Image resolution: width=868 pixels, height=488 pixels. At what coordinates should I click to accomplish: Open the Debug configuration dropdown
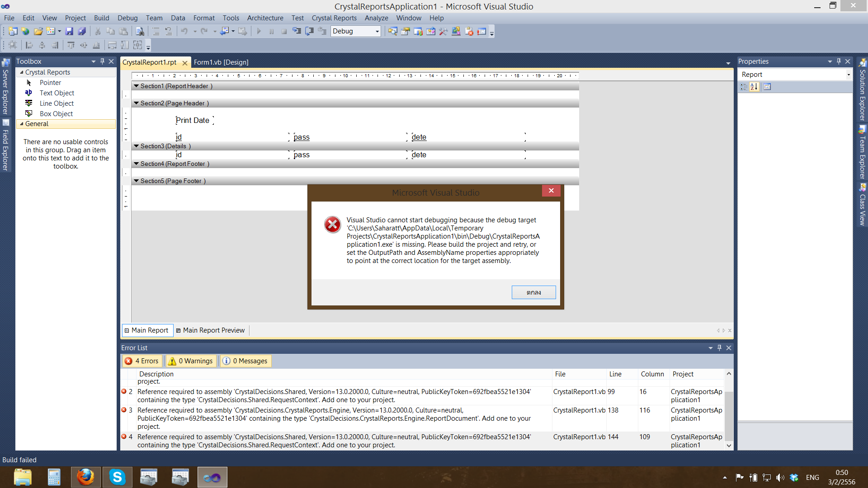pyautogui.click(x=377, y=31)
